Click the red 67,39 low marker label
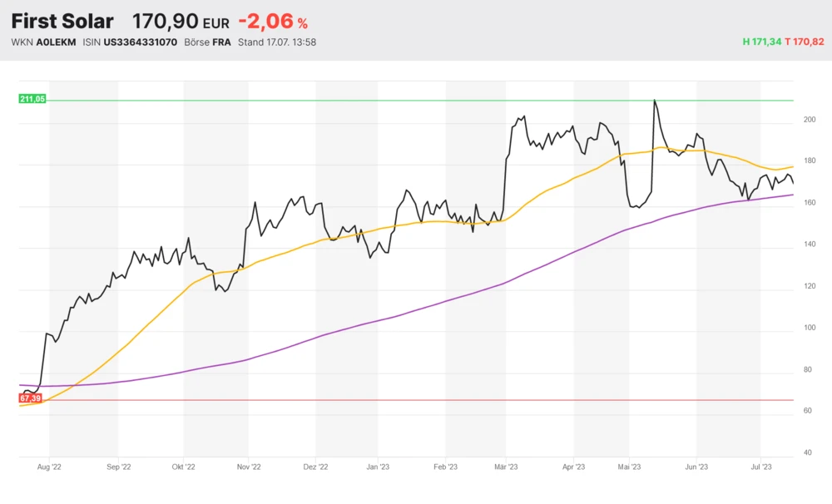This screenshot has width=832, height=504. (x=31, y=399)
